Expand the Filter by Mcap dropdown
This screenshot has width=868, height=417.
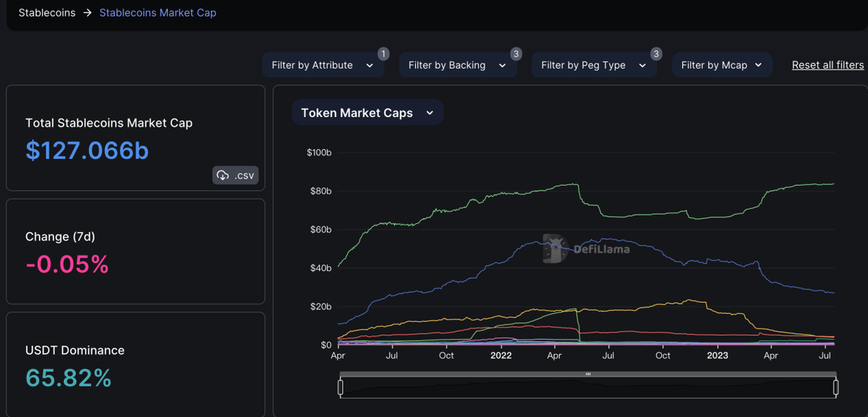[x=722, y=65]
